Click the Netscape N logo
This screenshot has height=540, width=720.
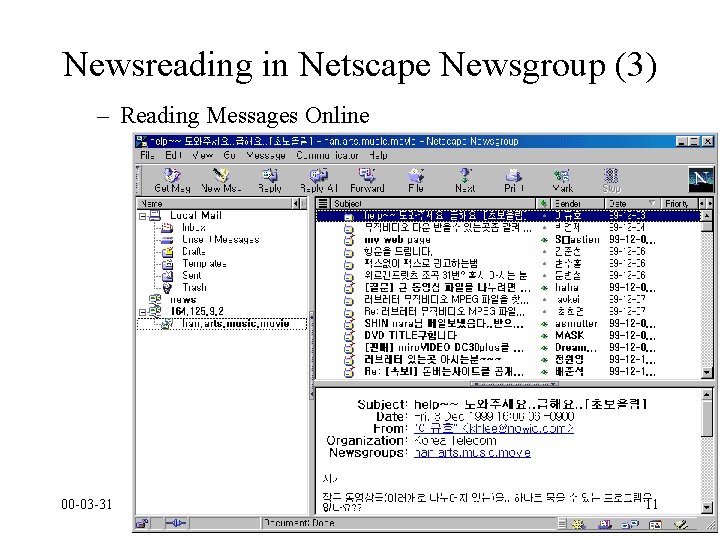click(701, 180)
